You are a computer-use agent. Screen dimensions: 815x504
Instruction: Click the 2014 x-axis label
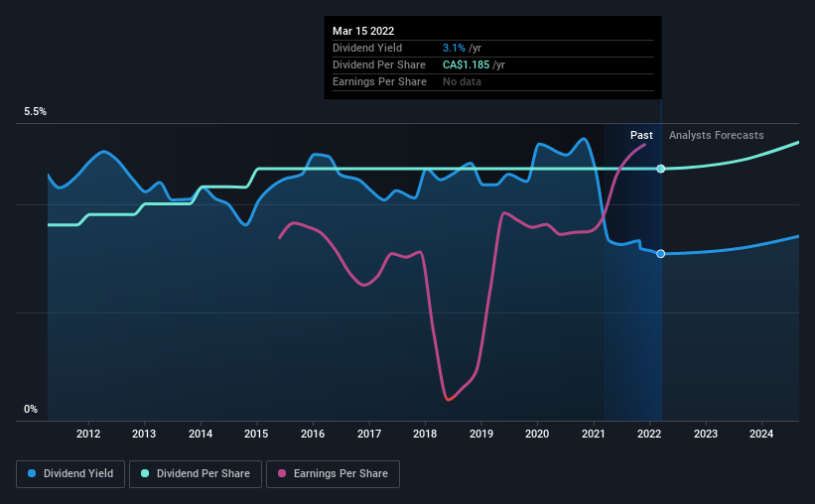pyautogui.click(x=201, y=434)
